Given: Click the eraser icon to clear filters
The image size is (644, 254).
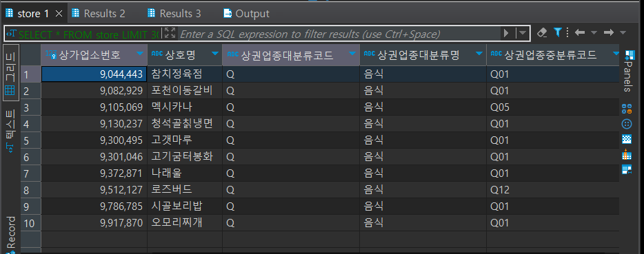Looking at the screenshot, I should (542, 32).
